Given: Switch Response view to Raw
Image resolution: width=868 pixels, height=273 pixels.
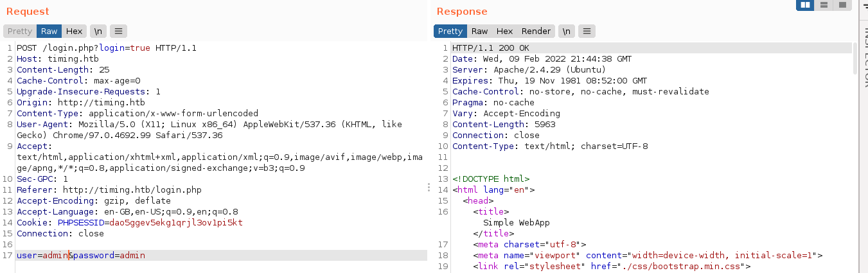Looking at the screenshot, I should click(x=479, y=31).
